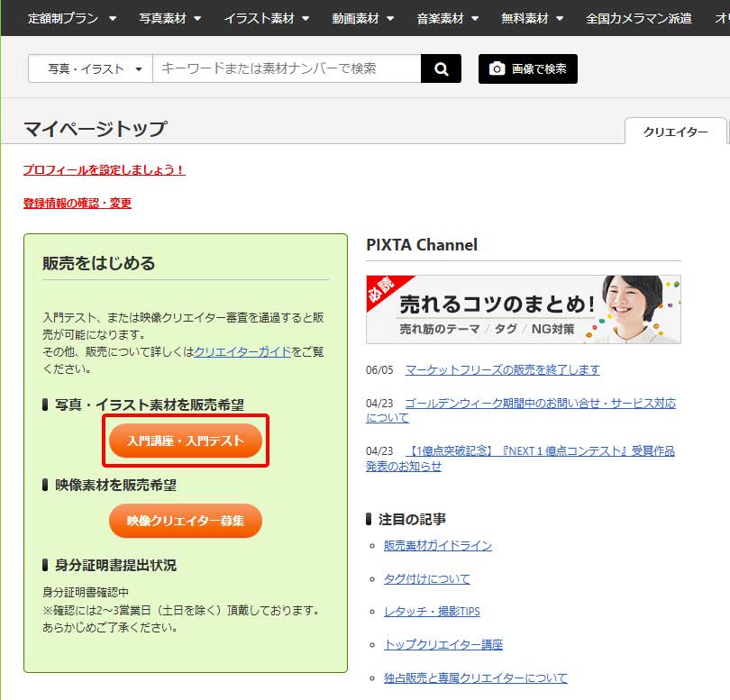The width and height of the screenshot is (730, 700).
Task: Open the プロフィールを設定しましょう！ link
Action: [x=103, y=170]
